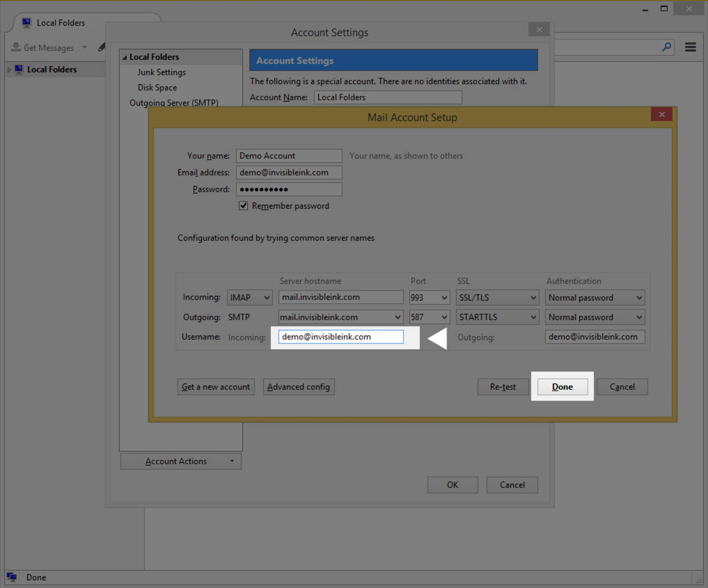This screenshot has height=588, width=708.
Task: Click the 'Done' status bar text
Action: (36, 577)
